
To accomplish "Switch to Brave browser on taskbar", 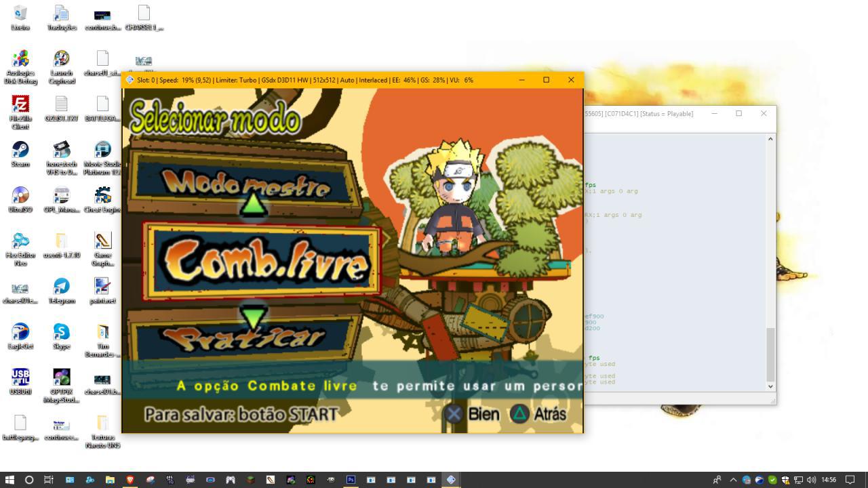I will [x=130, y=480].
